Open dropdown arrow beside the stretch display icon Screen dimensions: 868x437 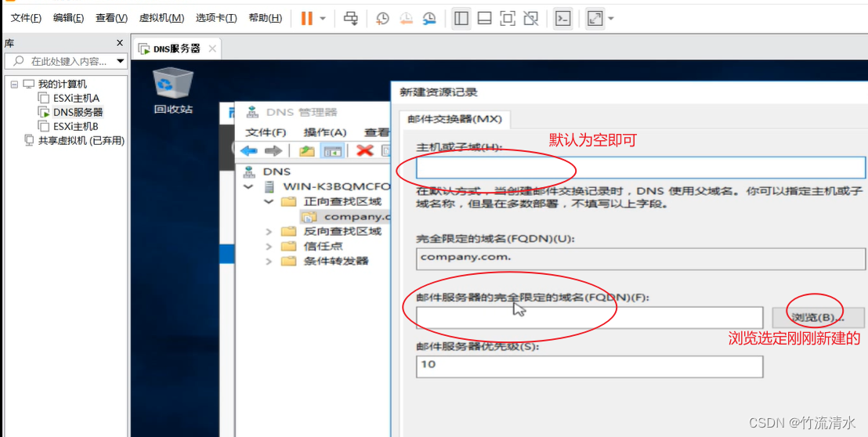click(x=610, y=19)
